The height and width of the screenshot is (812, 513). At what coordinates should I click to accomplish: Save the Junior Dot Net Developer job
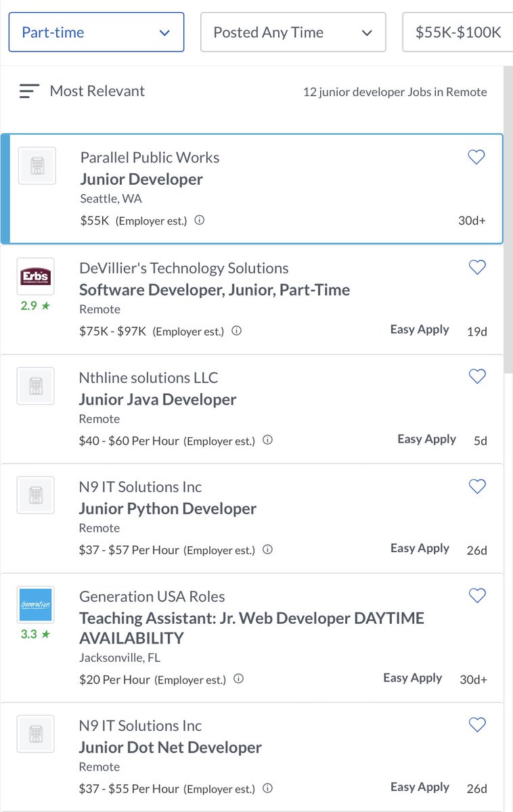point(477,725)
